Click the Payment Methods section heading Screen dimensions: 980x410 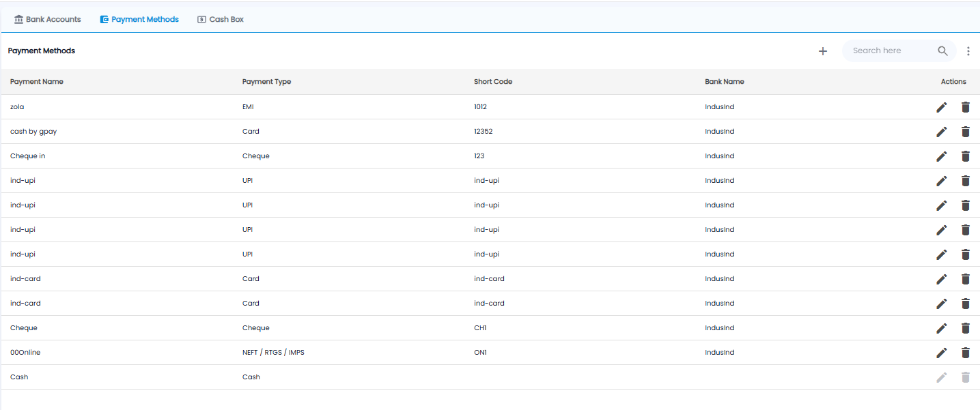[42, 51]
